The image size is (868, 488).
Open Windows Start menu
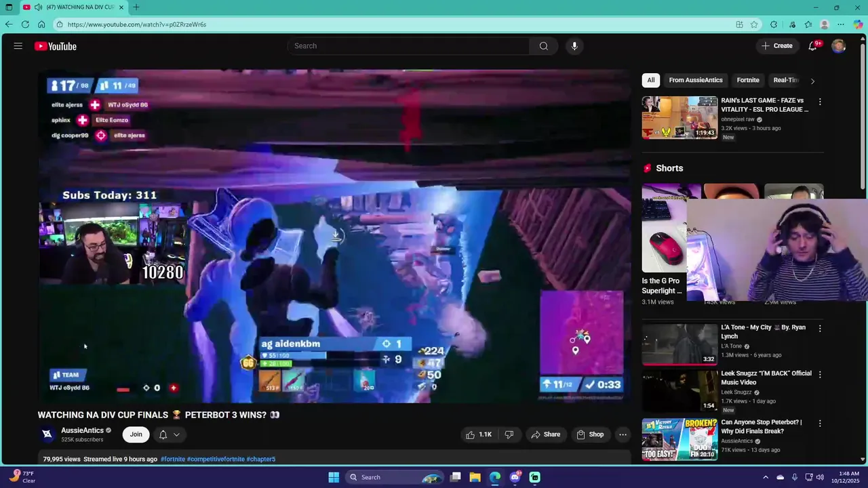pyautogui.click(x=334, y=477)
